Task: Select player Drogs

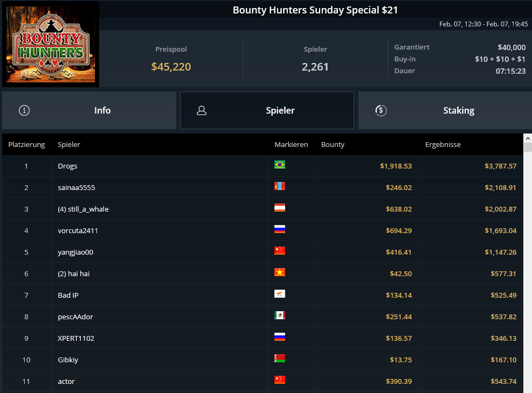Action: (x=67, y=166)
